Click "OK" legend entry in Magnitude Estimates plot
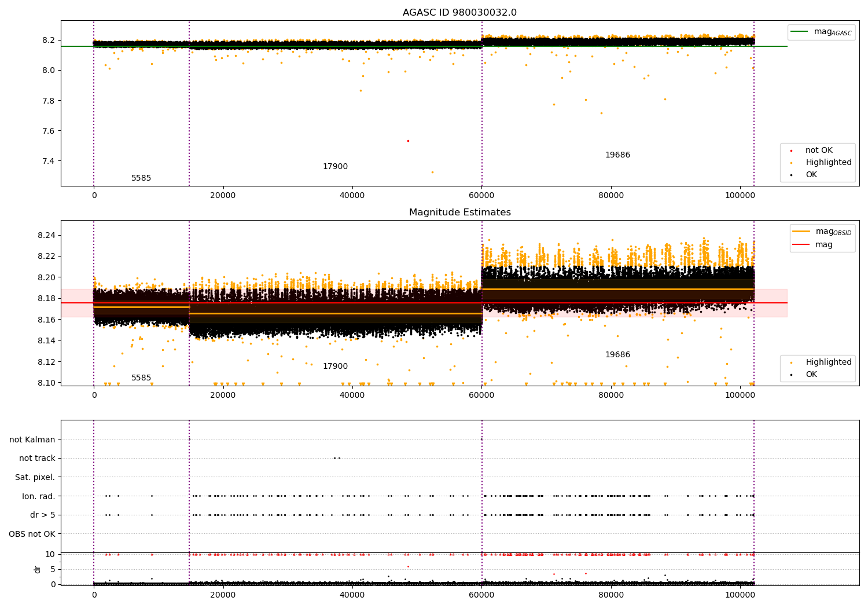 coord(811,375)
